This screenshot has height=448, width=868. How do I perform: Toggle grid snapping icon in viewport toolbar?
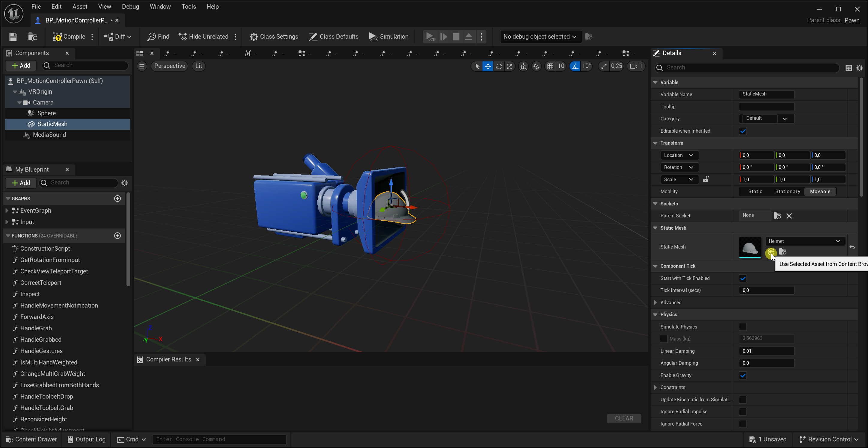(x=550, y=66)
